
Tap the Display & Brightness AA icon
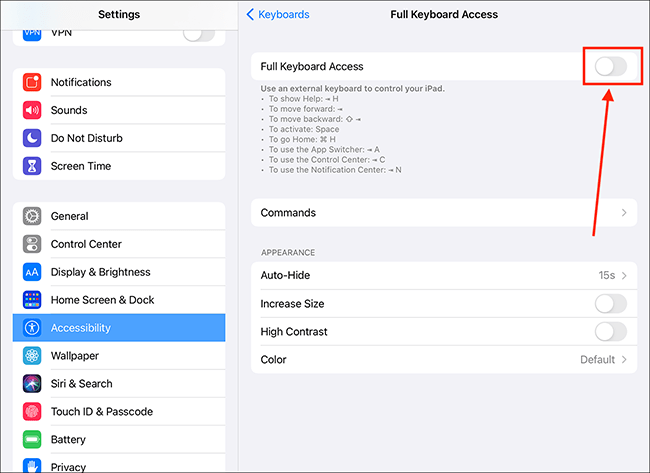32,272
